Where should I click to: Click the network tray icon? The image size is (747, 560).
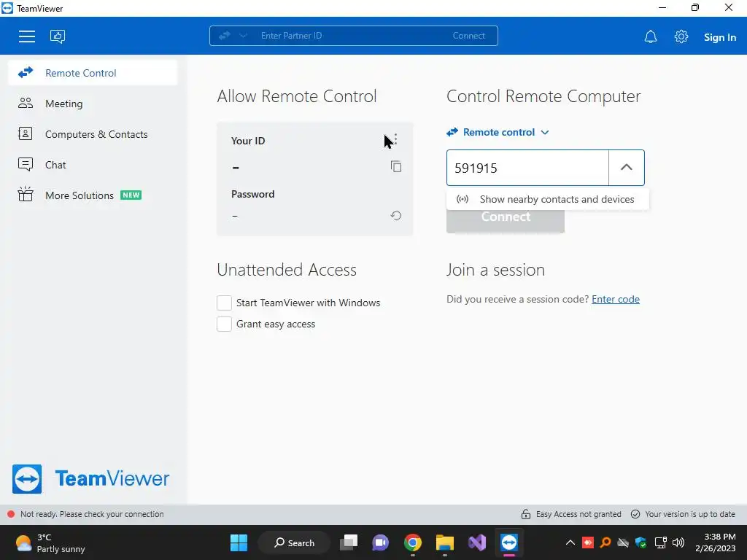coord(660,542)
